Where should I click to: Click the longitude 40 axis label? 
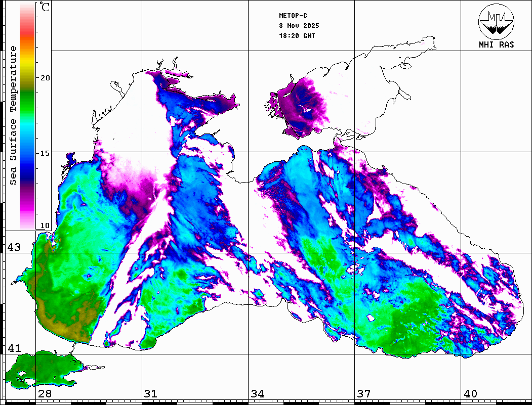tap(470, 394)
